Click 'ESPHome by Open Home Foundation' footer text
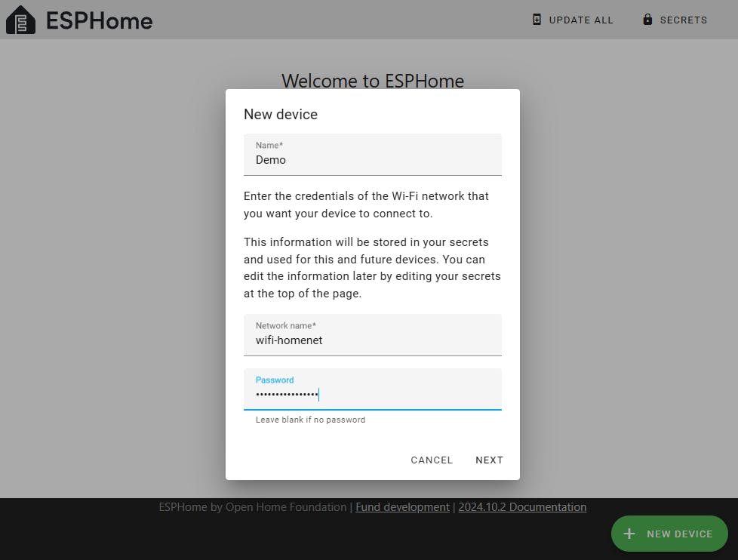The height and width of the screenshot is (560, 738). (252, 507)
